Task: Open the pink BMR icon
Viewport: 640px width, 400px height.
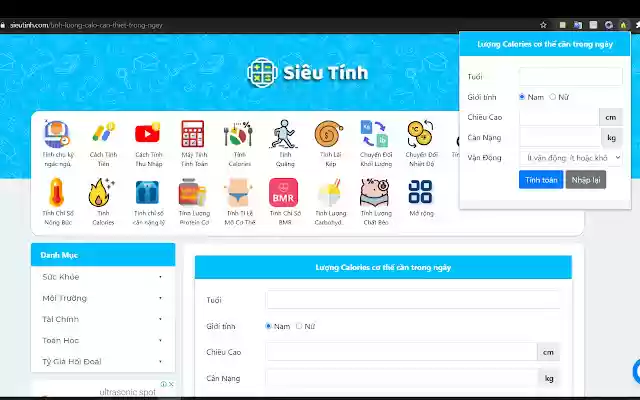Action: [x=283, y=192]
